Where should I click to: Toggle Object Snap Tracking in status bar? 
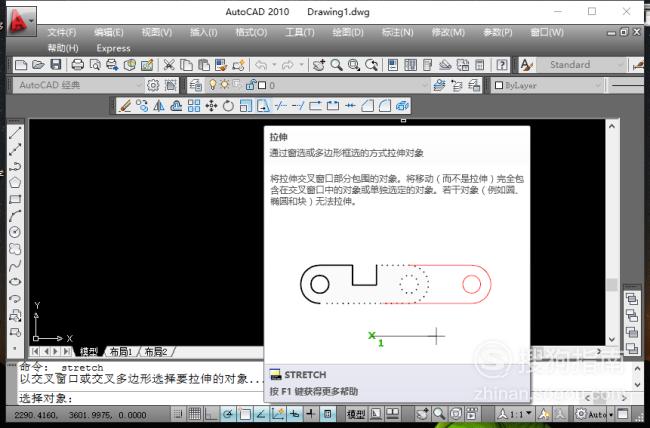tap(261, 414)
